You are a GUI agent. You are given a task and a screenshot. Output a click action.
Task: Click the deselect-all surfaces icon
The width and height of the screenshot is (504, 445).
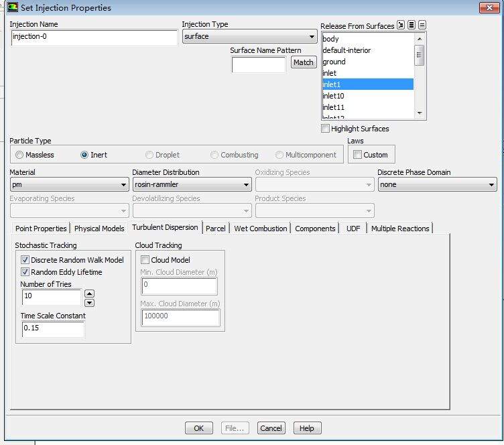(422, 25)
